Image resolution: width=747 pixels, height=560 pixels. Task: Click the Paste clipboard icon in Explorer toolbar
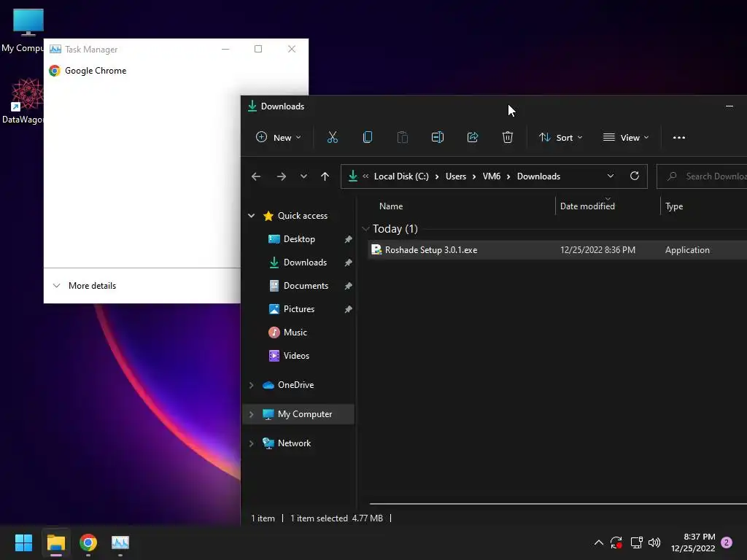click(x=403, y=138)
